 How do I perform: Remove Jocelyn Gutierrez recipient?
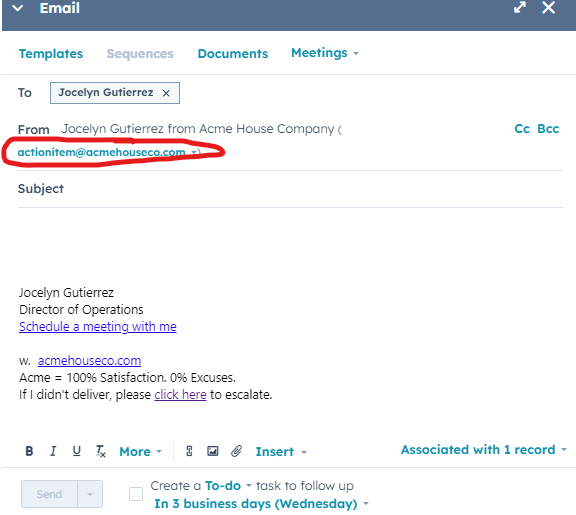click(166, 93)
